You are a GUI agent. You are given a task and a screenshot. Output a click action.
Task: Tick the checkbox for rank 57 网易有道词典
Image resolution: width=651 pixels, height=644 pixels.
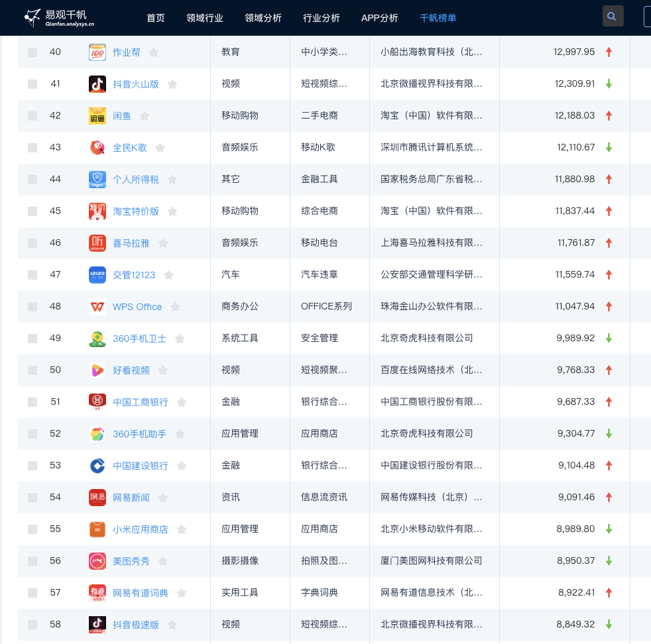click(x=32, y=593)
